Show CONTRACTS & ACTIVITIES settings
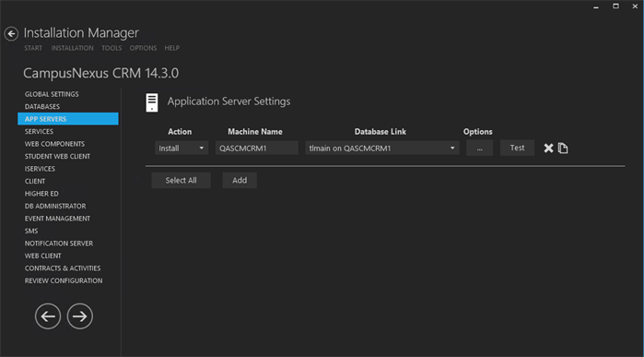 click(63, 268)
